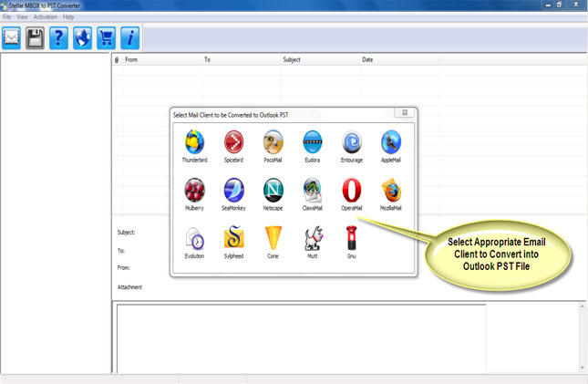
Task: Choose the Spicebird mail client
Action: click(233, 142)
